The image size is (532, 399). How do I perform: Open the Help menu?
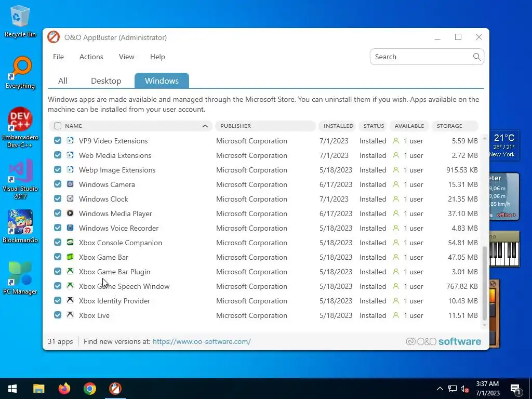pyautogui.click(x=157, y=57)
